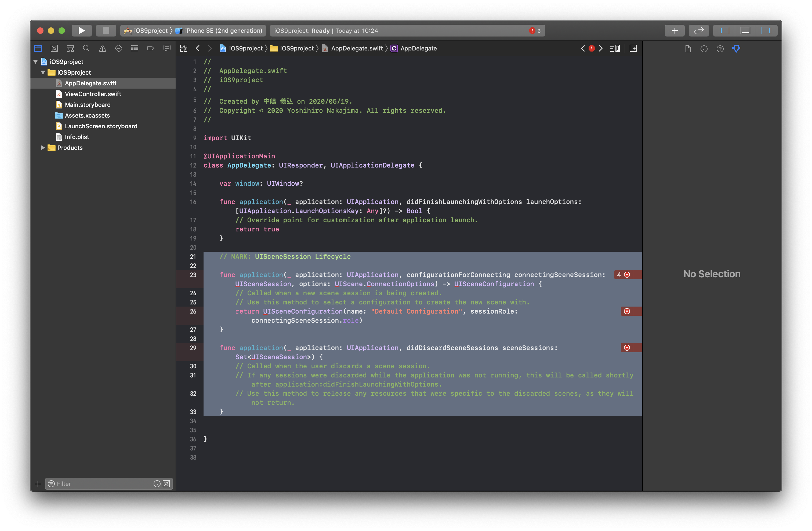Open the Issue navigator
The width and height of the screenshot is (812, 531).
coord(102,48)
